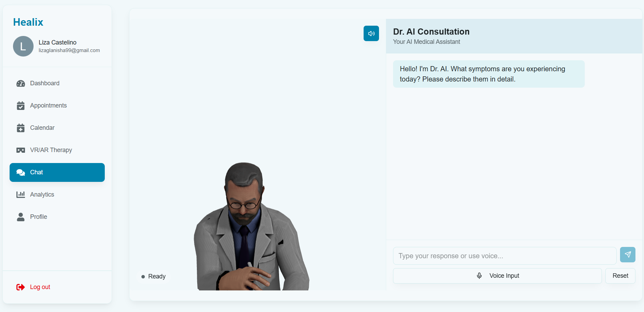The height and width of the screenshot is (312, 644).
Task: Click the Appointments calendar-check icon
Action: tap(21, 105)
